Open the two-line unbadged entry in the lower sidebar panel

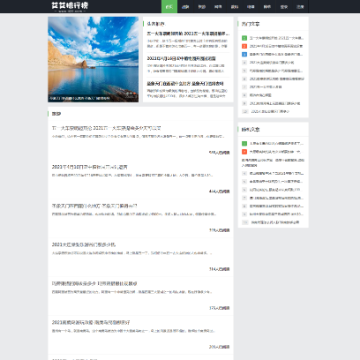(x=273, y=163)
